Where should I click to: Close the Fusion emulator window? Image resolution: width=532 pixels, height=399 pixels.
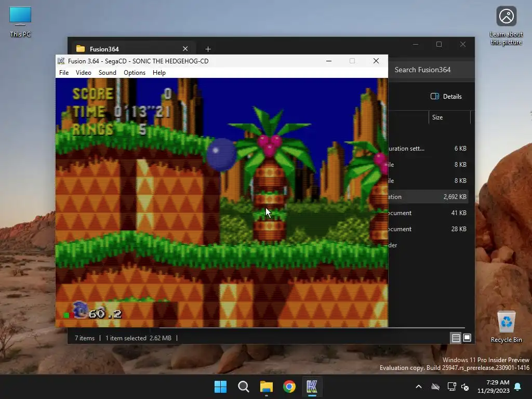(x=376, y=61)
